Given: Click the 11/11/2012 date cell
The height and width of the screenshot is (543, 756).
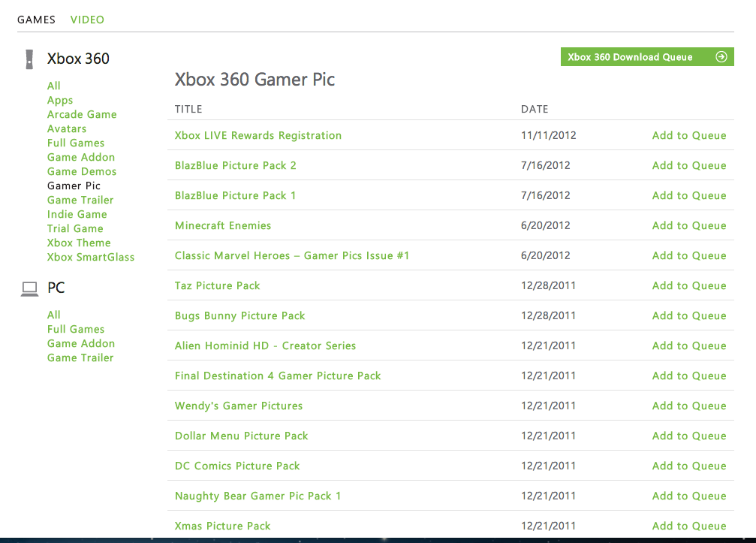Looking at the screenshot, I should (x=548, y=135).
